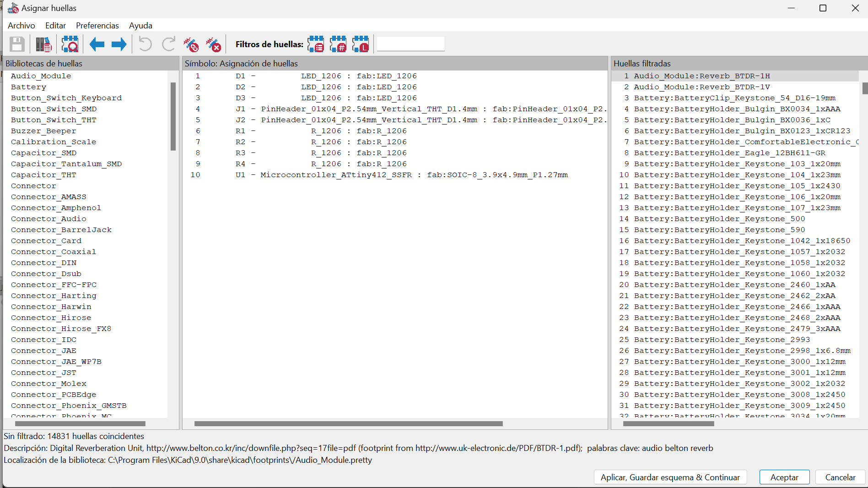
Task: Select the Connector_Coaxial library
Action: tap(54, 252)
